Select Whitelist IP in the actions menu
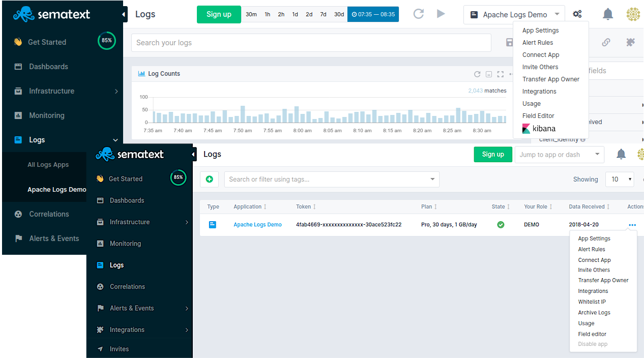The height and width of the screenshot is (358, 644). [x=592, y=302]
